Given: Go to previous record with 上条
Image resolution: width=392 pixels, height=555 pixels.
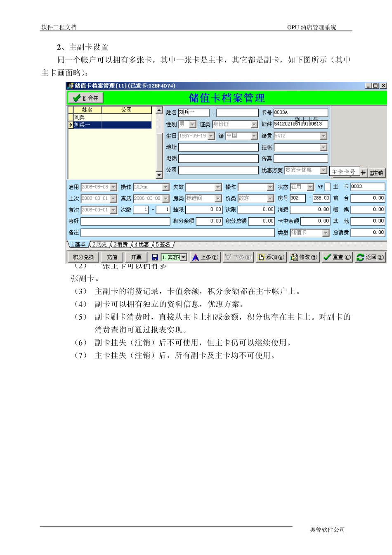Looking at the screenshot, I should coord(205,257).
